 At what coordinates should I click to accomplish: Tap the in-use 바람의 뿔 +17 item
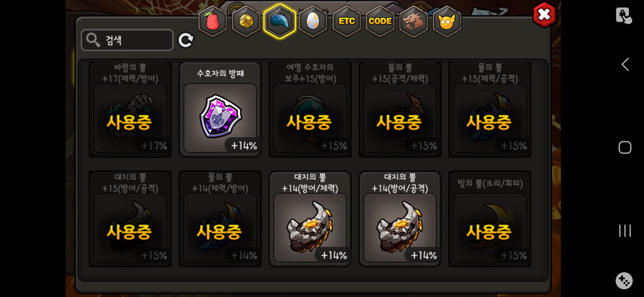pyautogui.click(x=130, y=109)
